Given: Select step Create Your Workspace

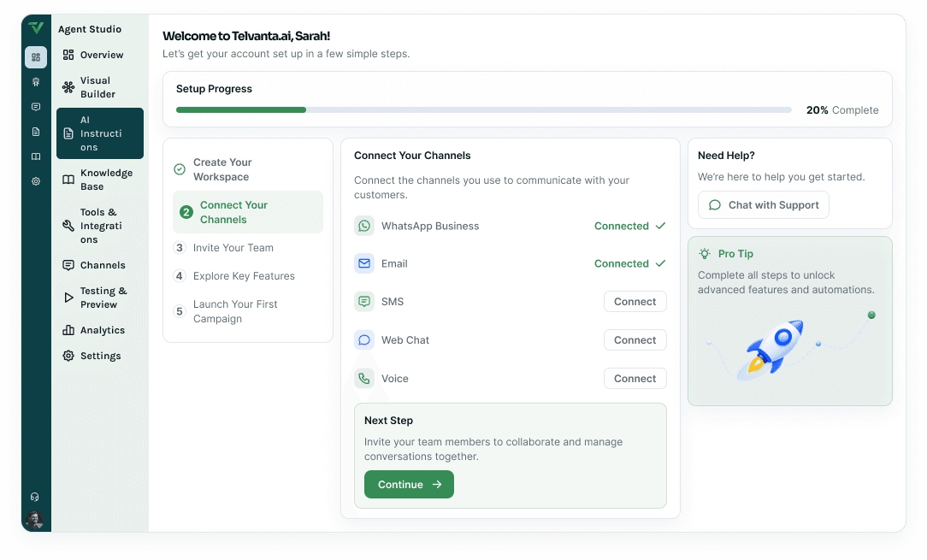Looking at the screenshot, I should coord(248,170).
